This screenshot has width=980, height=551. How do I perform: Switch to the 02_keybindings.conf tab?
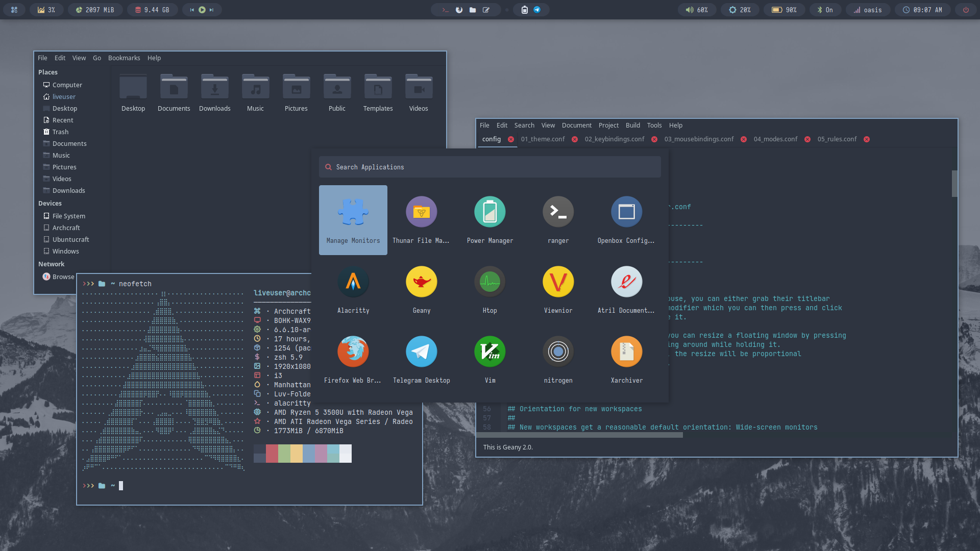click(614, 139)
